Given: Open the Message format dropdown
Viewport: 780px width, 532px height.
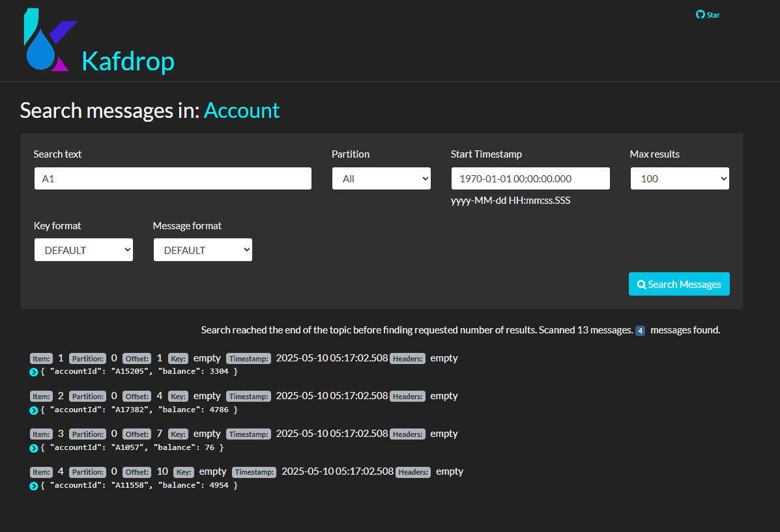Looking at the screenshot, I should (203, 250).
